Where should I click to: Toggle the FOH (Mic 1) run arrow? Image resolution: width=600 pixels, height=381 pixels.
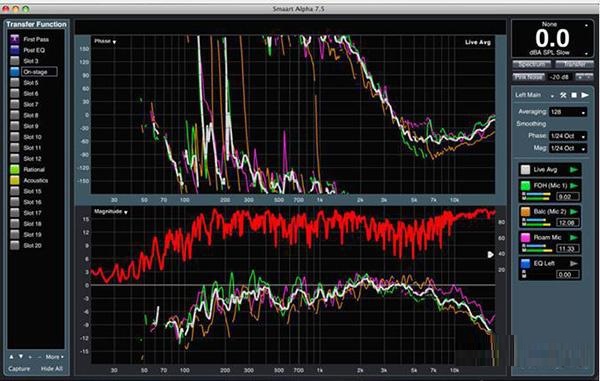(574, 186)
